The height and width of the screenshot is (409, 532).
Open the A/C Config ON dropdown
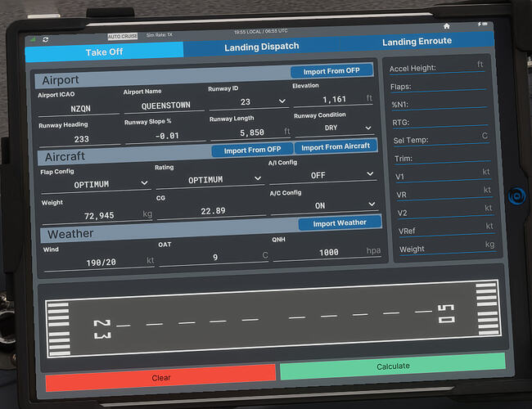click(x=324, y=205)
